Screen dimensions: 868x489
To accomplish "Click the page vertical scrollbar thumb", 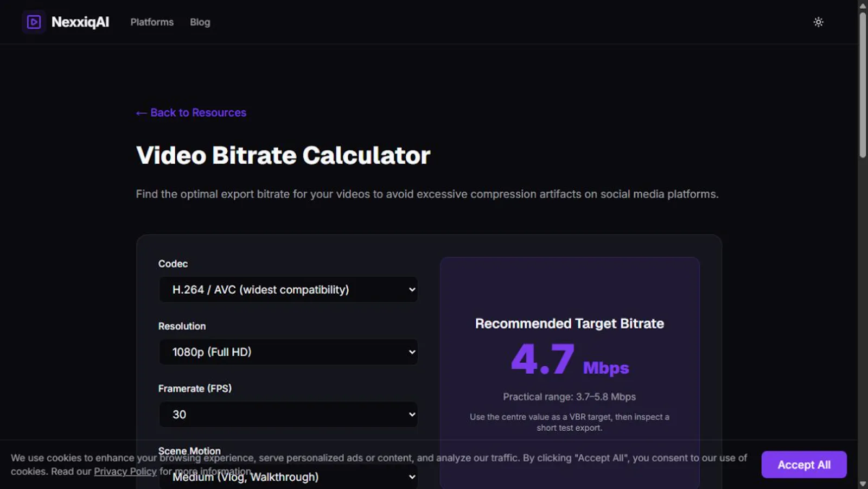I will click(x=863, y=84).
